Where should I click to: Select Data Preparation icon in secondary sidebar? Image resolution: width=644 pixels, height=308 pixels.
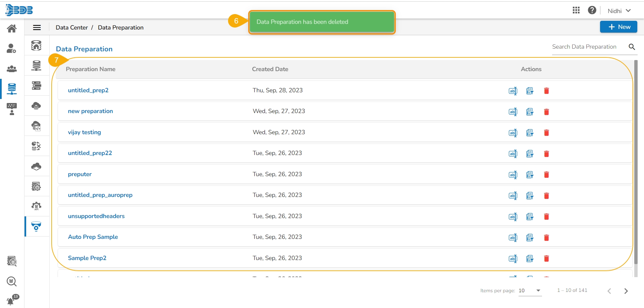tap(36, 226)
